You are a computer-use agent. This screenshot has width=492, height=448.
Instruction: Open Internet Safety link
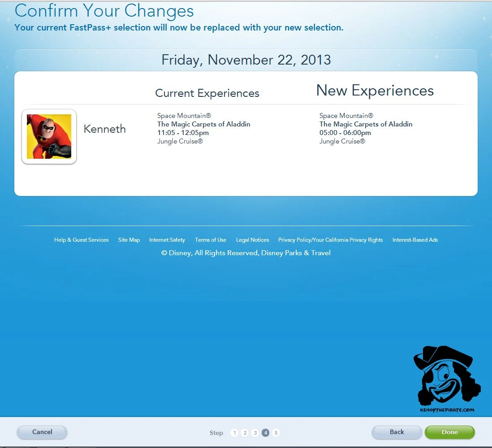tap(167, 240)
